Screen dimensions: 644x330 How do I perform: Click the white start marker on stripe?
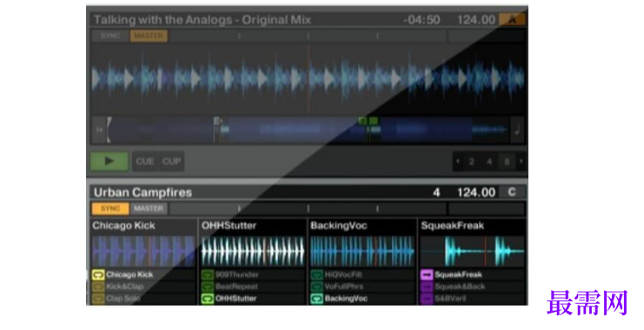(x=109, y=129)
